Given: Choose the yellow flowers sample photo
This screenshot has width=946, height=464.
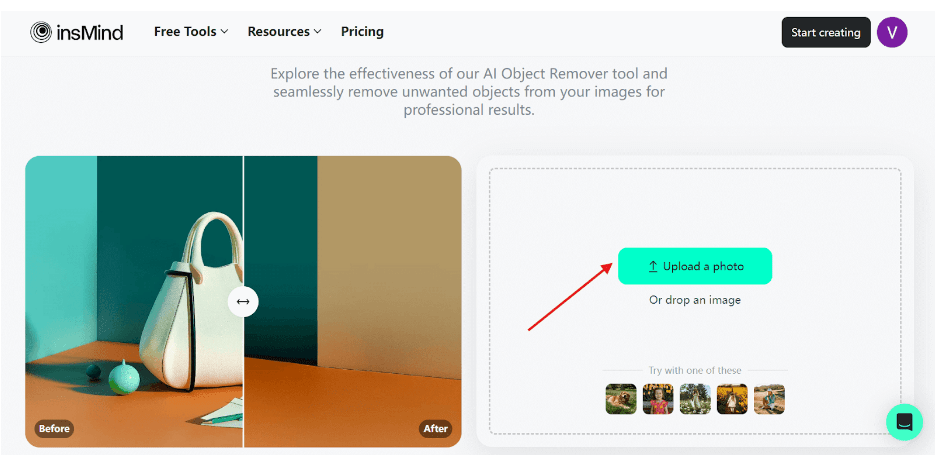Looking at the screenshot, I should [732, 399].
